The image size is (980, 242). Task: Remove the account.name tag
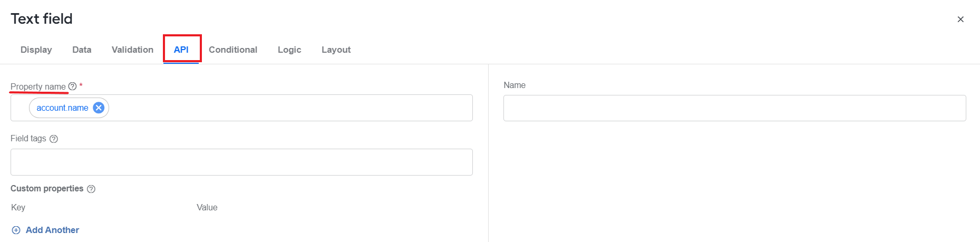click(x=99, y=108)
